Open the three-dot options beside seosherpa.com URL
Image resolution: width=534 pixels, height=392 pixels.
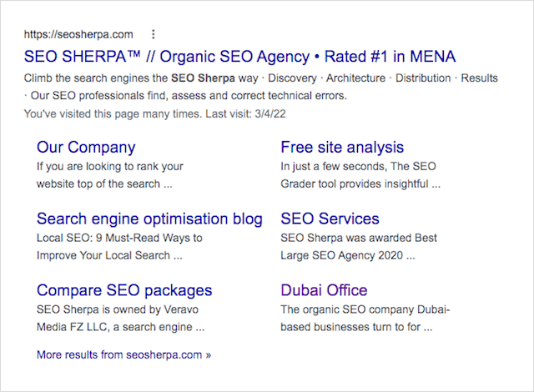pos(153,34)
